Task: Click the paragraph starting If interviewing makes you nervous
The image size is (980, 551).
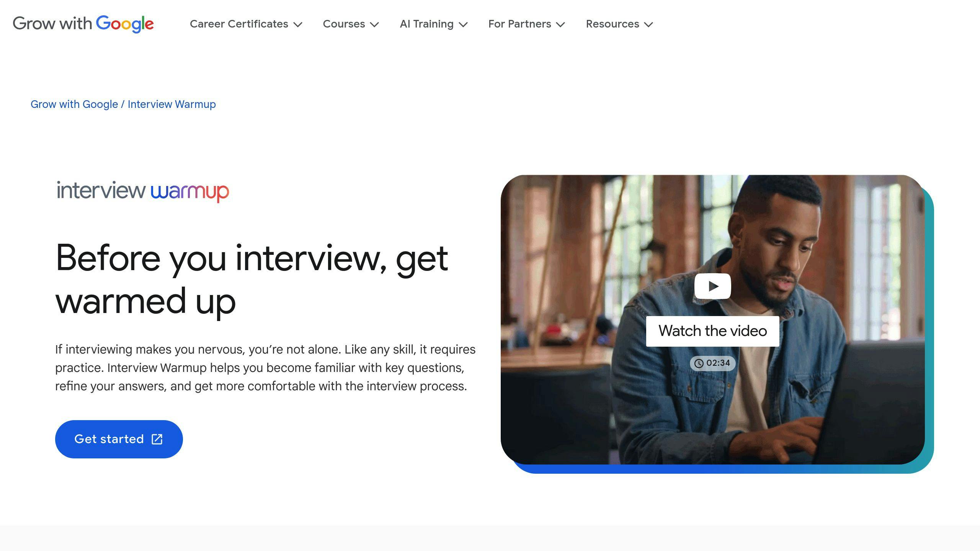Action: pos(265,368)
